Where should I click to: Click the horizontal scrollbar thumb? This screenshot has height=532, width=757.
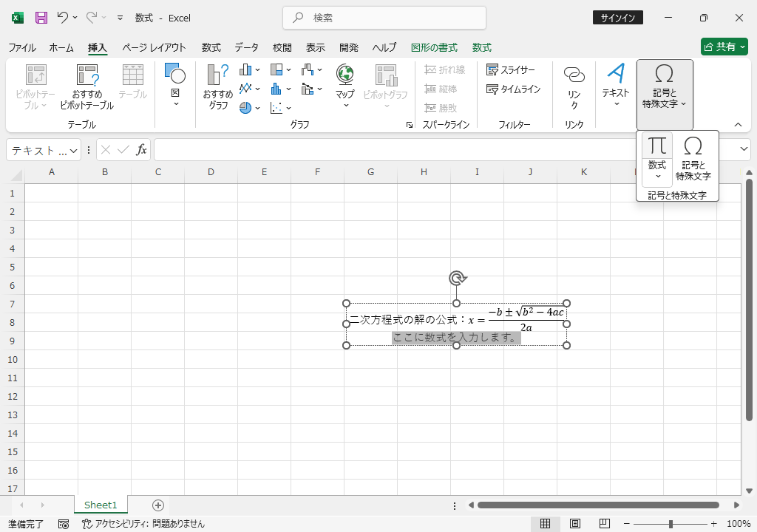(x=598, y=505)
